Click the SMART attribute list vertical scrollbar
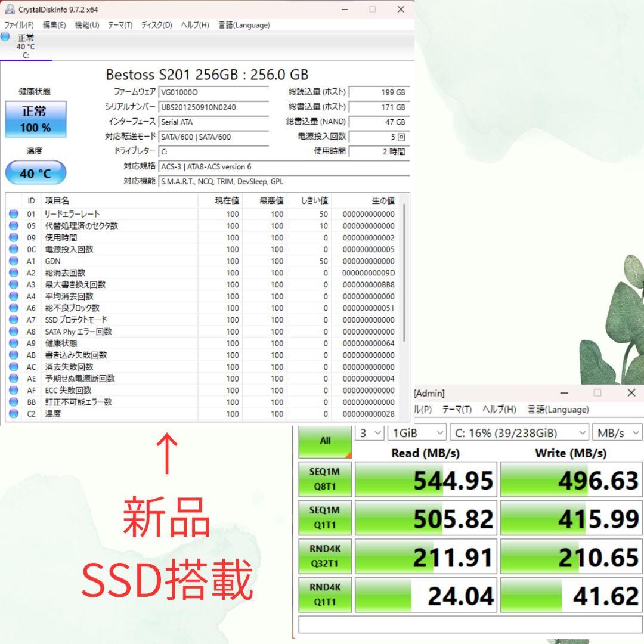Screen dimensions: 644x644 point(405,274)
